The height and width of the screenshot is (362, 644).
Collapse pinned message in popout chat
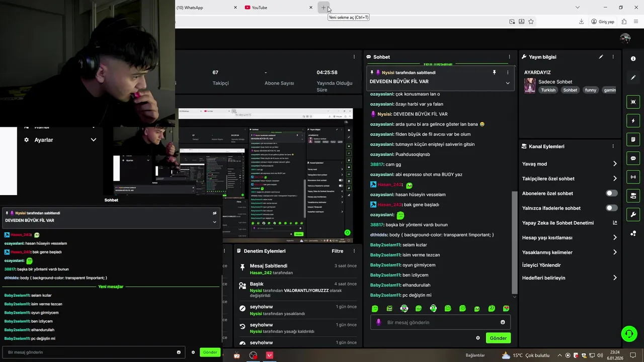coord(214,222)
